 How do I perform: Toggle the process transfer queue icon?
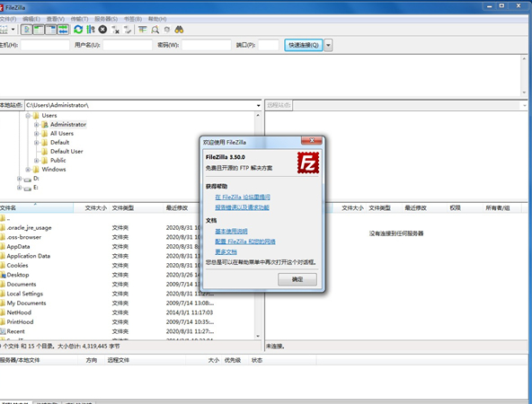pos(90,30)
